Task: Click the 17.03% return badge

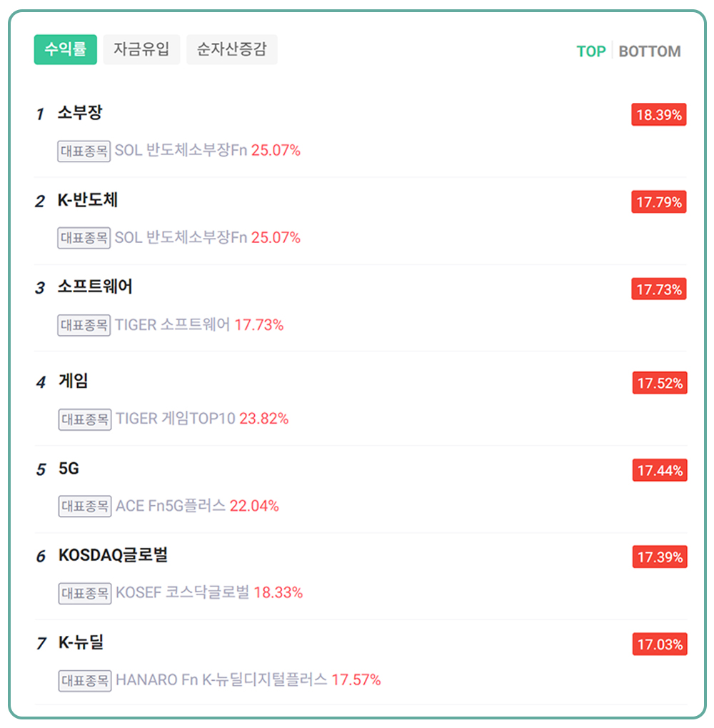Action: [x=660, y=644]
